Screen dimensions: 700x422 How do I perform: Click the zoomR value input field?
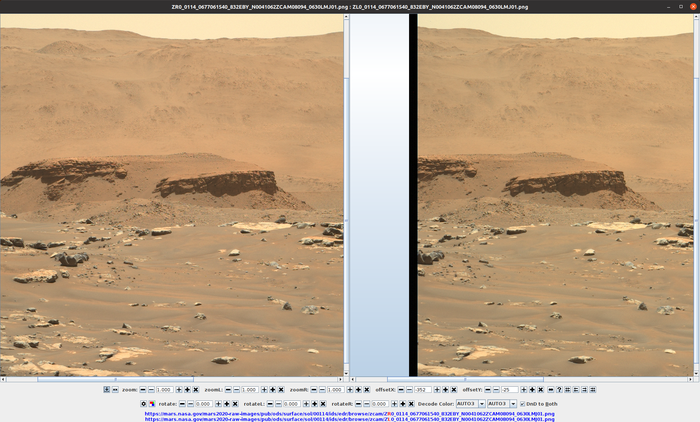(336, 390)
